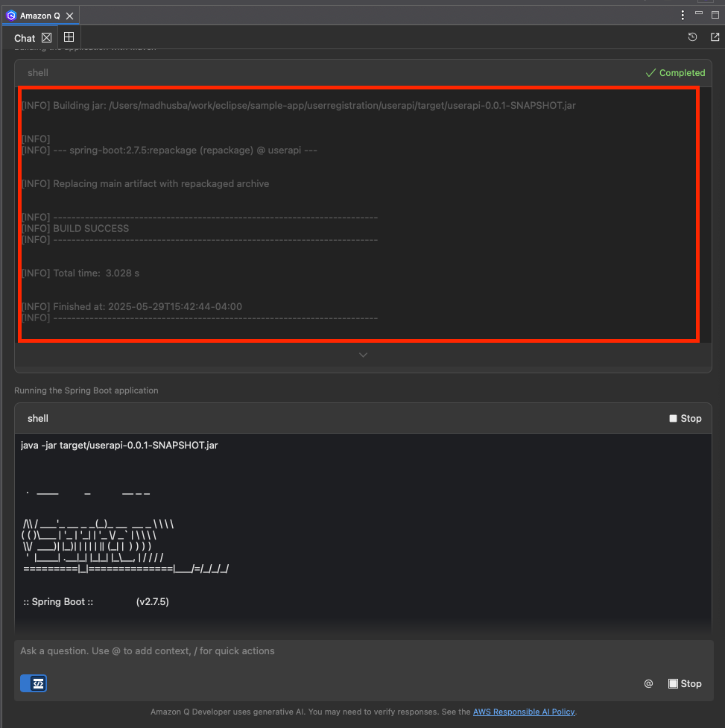Viewport: 725px width, 728px height.
Task: Click the model selector icon in input bar
Action: [x=33, y=683]
